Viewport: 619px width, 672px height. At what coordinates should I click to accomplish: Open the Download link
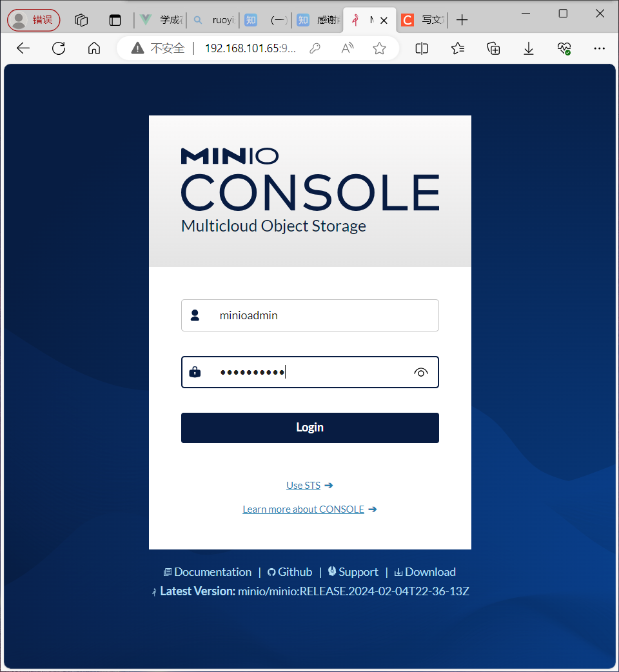point(425,572)
